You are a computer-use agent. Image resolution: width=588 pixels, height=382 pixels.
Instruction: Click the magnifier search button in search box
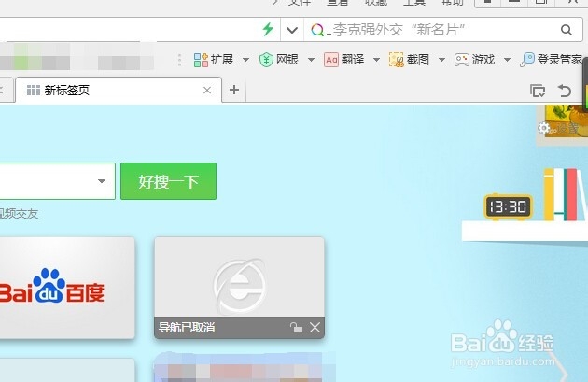coord(567,30)
